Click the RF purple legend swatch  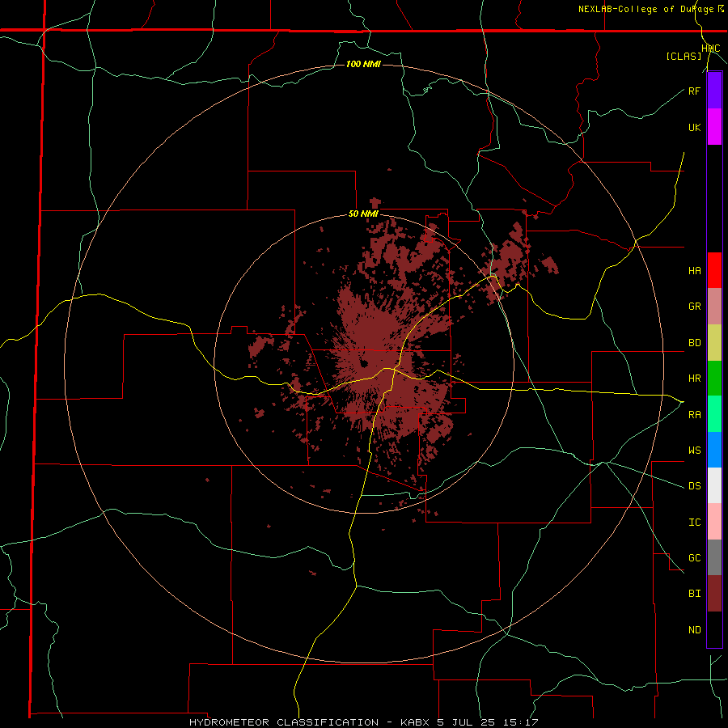[x=714, y=91]
